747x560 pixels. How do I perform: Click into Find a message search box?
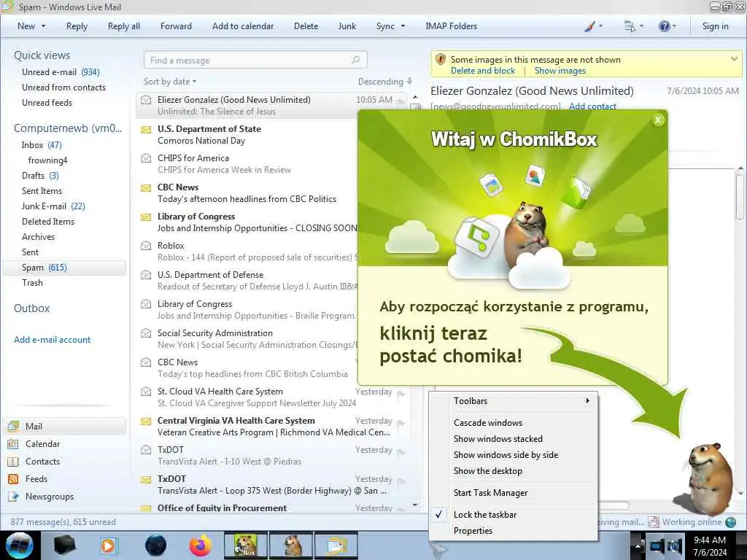pos(255,60)
